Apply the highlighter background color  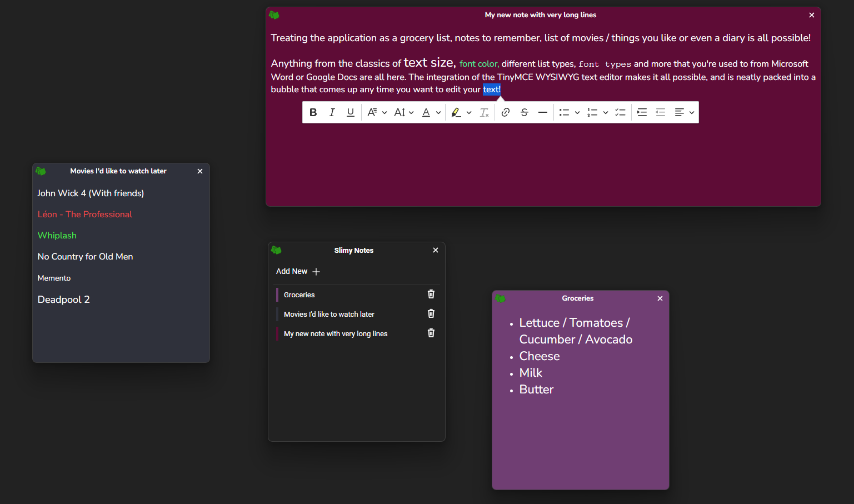point(456,112)
